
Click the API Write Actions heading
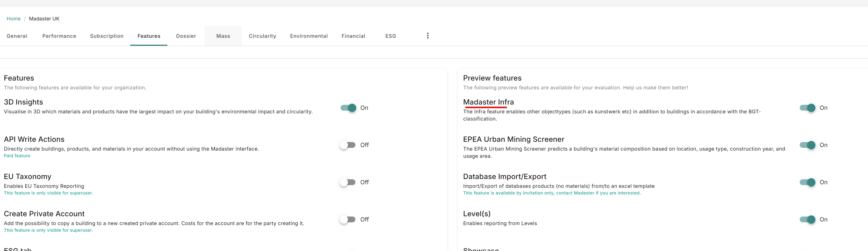[34, 139]
